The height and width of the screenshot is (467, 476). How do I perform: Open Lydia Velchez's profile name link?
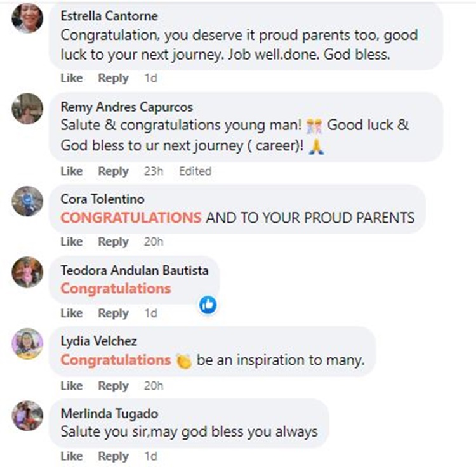(98, 341)
